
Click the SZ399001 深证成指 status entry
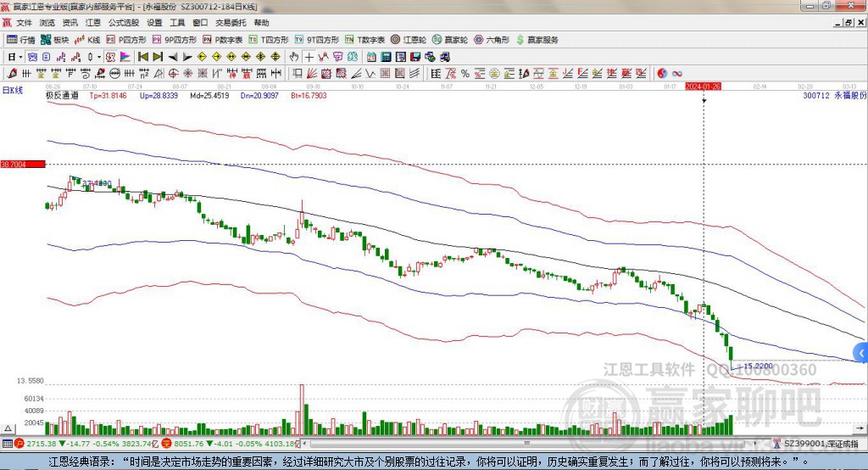pyautogui.click(x=821, y=444)
